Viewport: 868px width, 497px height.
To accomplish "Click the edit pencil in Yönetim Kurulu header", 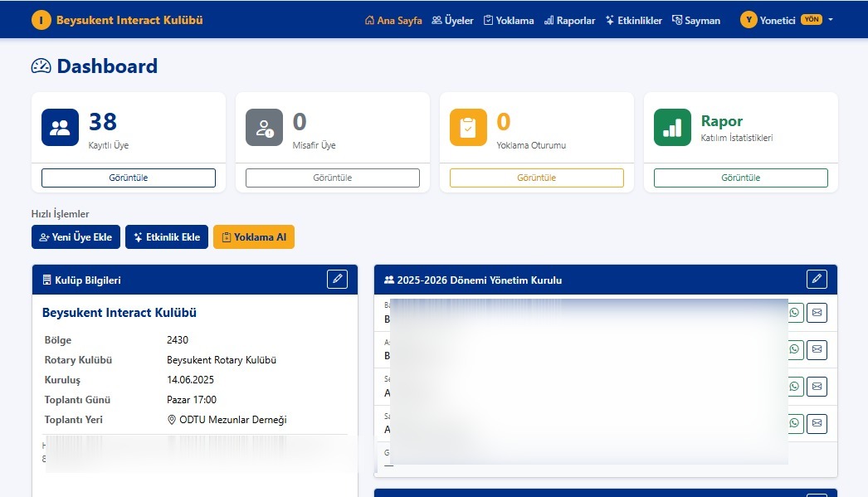I will 817,279.
